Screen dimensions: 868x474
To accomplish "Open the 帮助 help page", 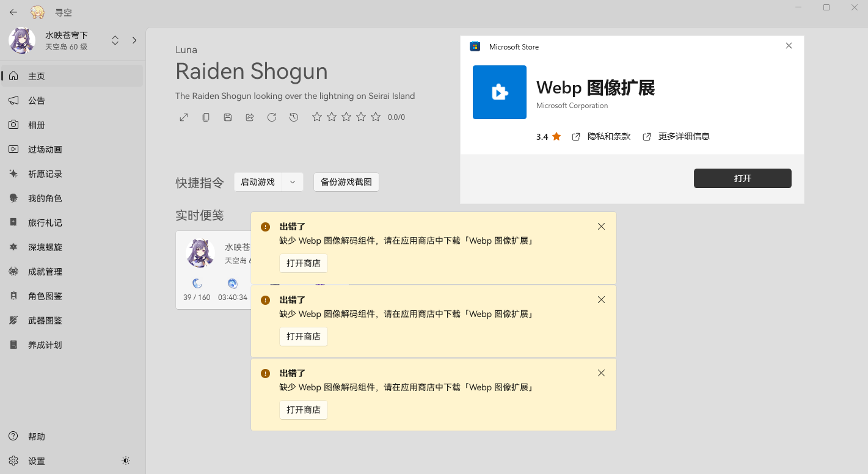I will [x=35, y=436].
